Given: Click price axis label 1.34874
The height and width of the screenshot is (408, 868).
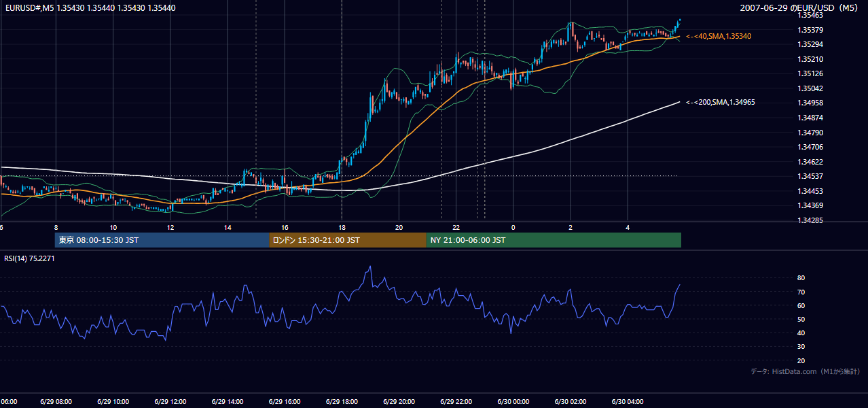Looking at the screenshot, I should pyautogui.click(x=811, y=118).
